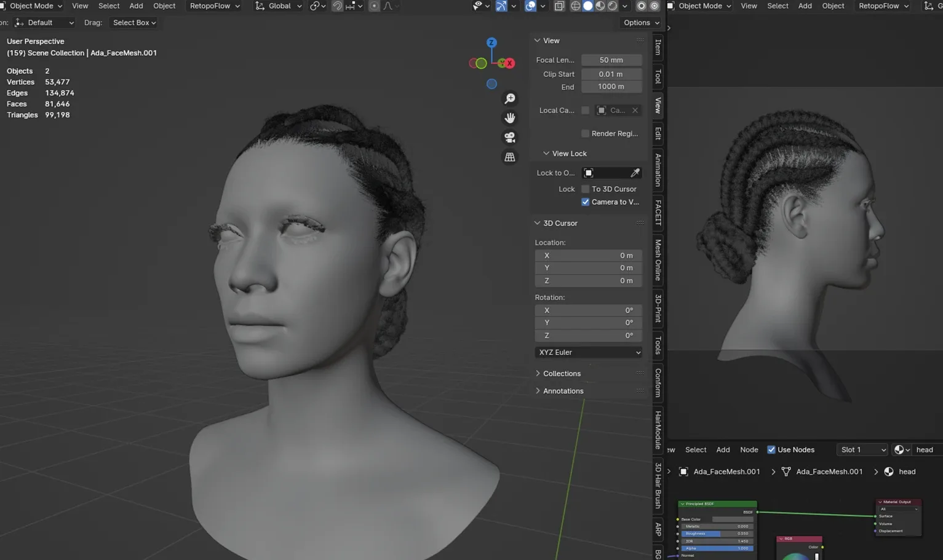
Task: Open left viewport RetopoFlow menu
Action: pyautogui.click(x=214, y=6)
